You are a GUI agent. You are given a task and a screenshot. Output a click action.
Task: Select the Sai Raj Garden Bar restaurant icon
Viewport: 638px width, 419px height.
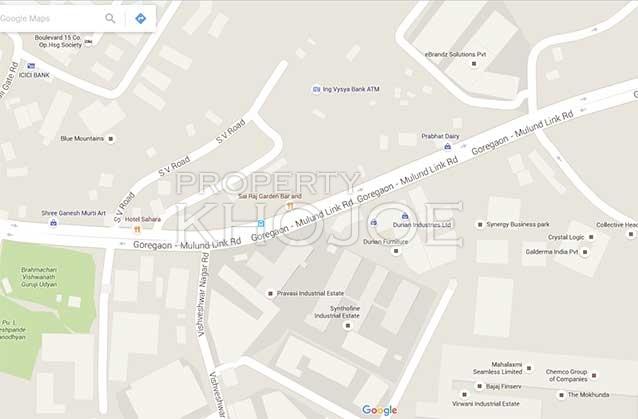pos(290,206)
